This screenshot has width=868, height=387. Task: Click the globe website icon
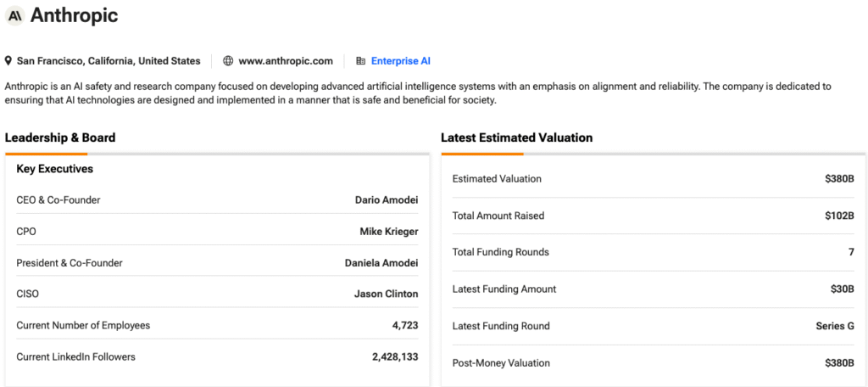[228, 61]
